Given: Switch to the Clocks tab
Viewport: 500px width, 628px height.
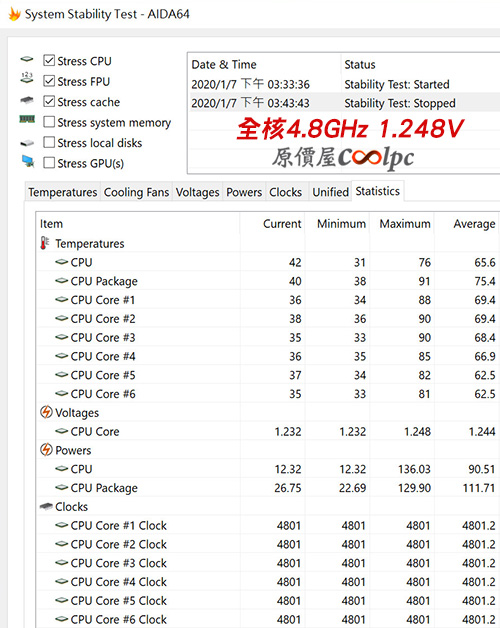Looking at the screenshot, I should [x=285, y=192].
